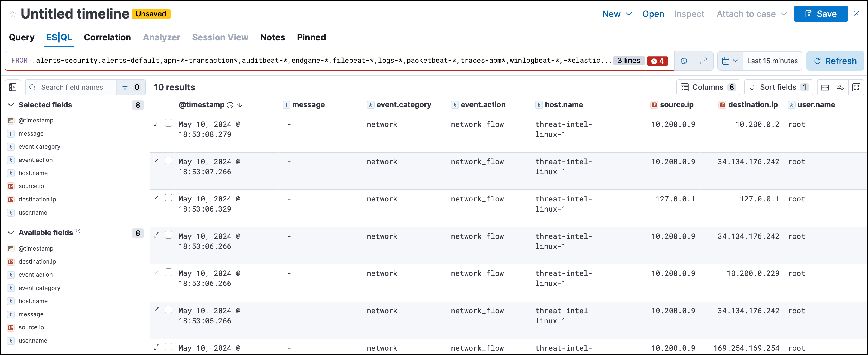Switch to the Session View tab

[220, 37]
